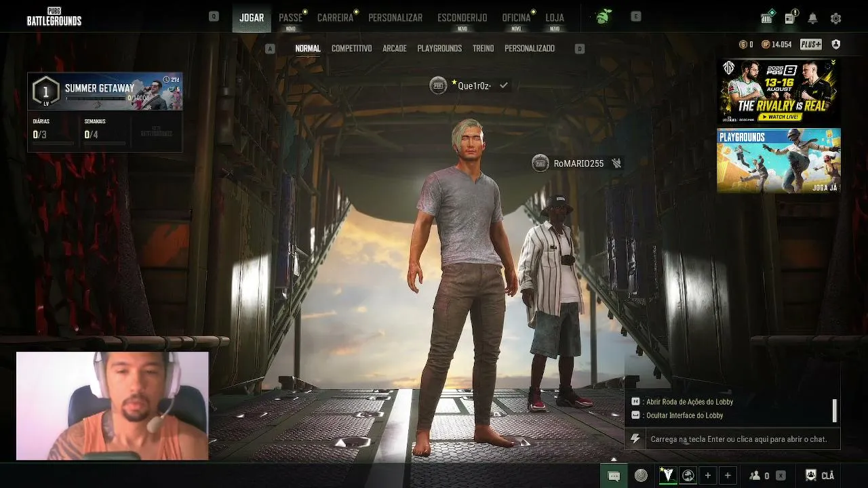Screen dimensions: 868x488
Task: Click the RoMARIO255 player name
Action: pos(578,163)
